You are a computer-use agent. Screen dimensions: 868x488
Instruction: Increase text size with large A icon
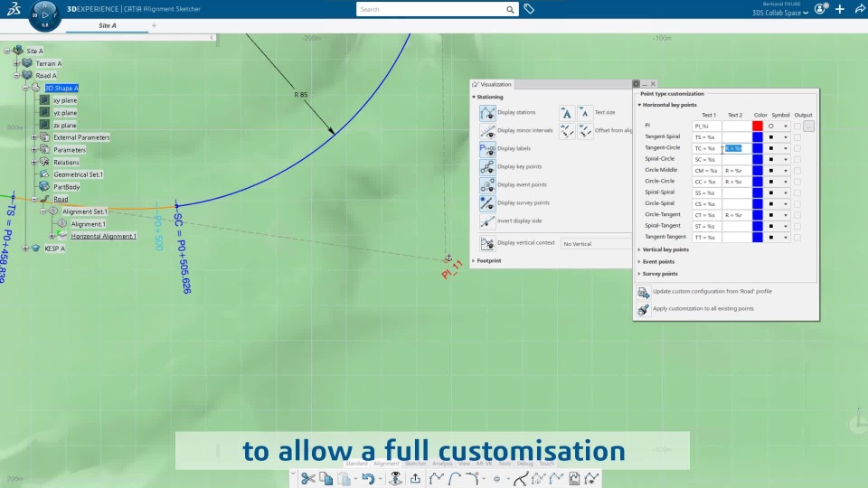click(x=566, y=114)
